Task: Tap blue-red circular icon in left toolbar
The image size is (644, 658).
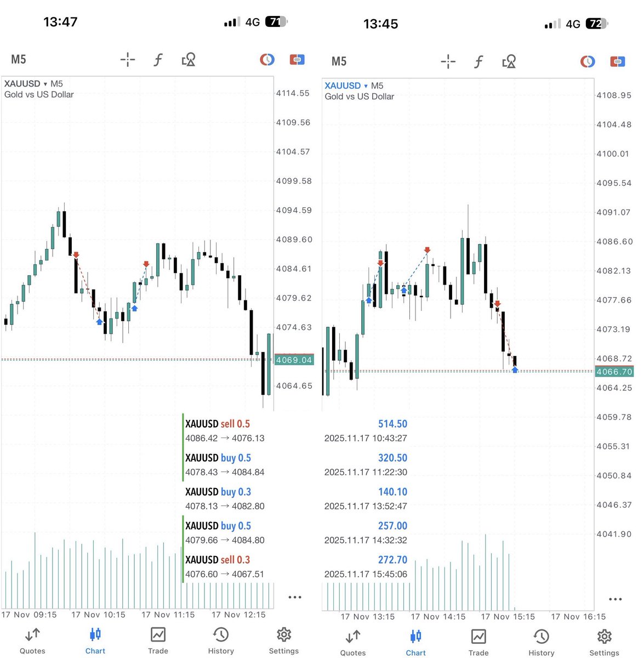Action: click(267, 59)
